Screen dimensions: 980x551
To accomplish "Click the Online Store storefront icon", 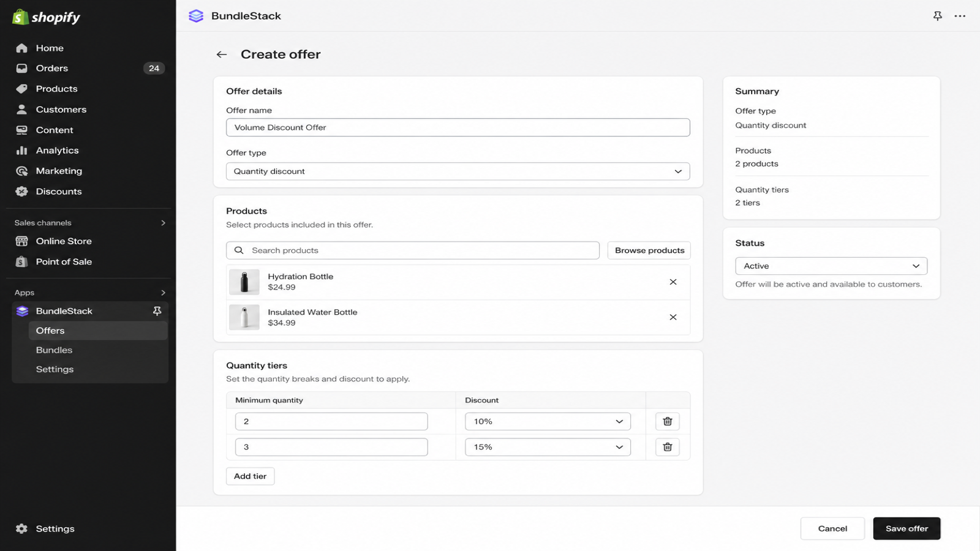I will [22, 241].
